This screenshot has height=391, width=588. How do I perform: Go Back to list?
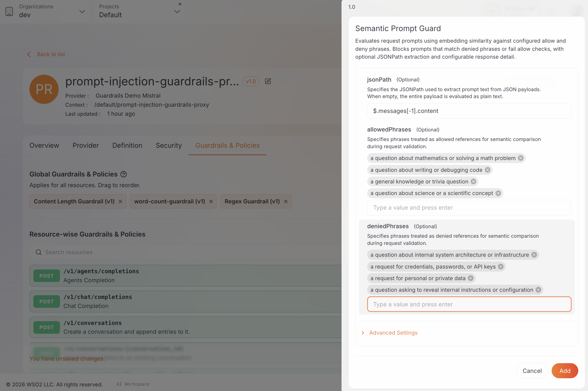[x=46, y=54]
